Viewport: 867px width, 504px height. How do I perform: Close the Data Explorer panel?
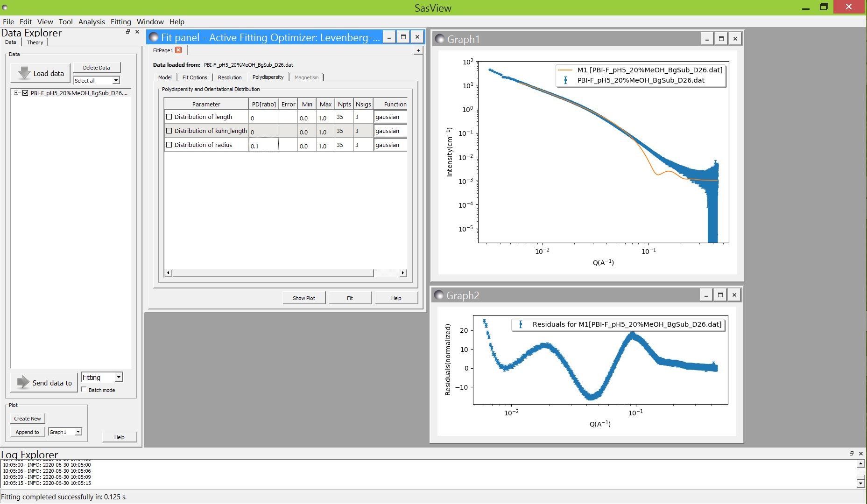click(137, 32)
